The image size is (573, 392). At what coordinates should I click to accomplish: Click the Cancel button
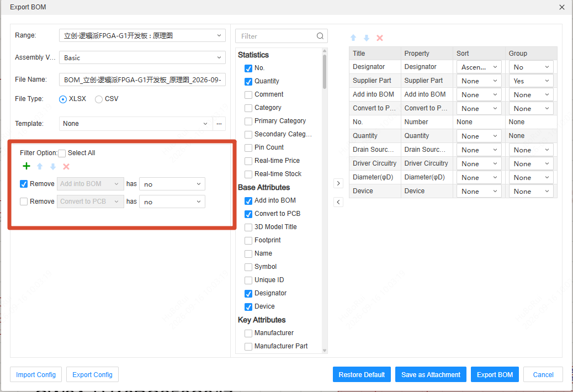[543, 374]
